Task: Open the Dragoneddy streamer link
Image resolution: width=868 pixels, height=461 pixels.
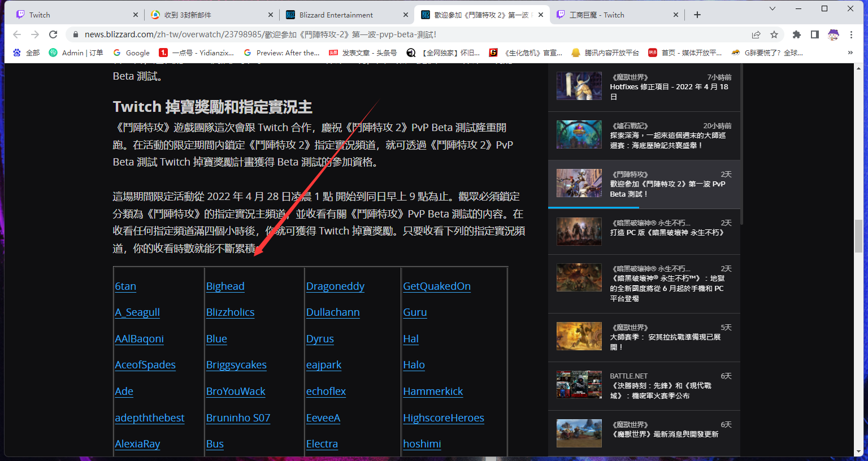Action: [335, 286]
